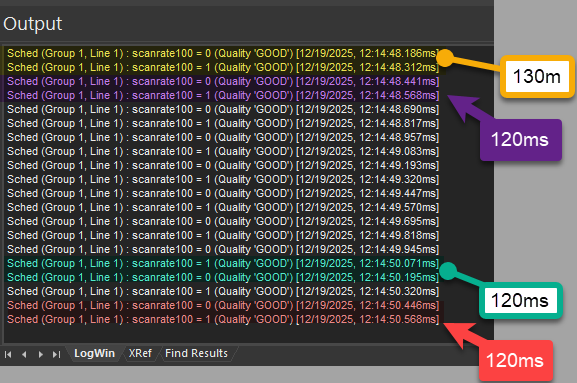
Task: Select log line with timestamp 12:14:48.690ms
Action: point(223,109)
